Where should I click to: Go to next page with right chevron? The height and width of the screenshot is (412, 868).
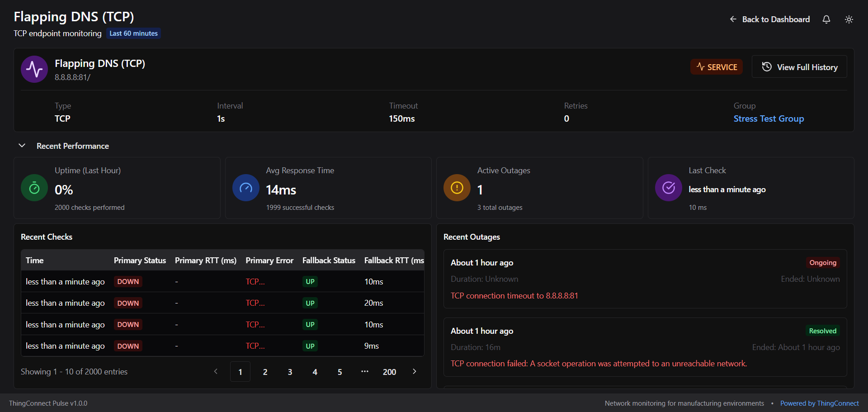click(414, 372)
